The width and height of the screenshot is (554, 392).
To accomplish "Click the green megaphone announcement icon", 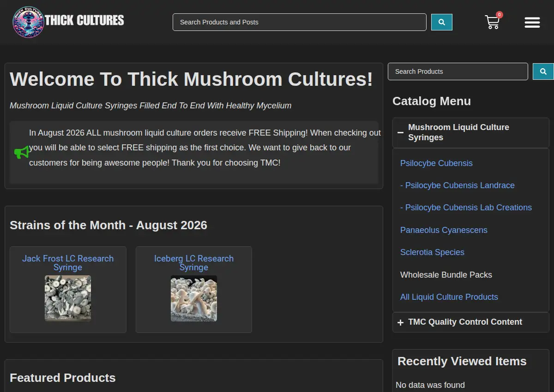I will [21, 152].
